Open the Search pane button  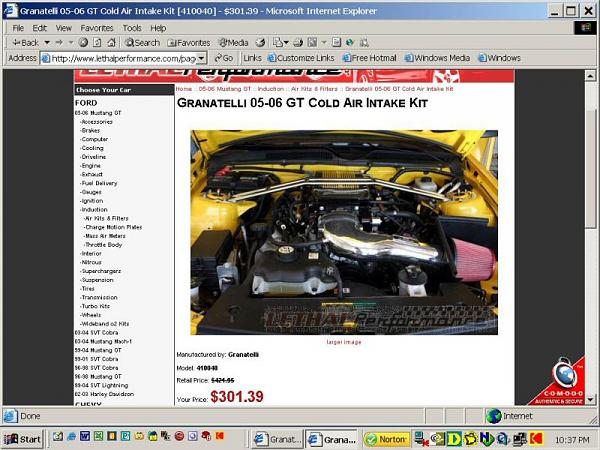click(x=142, y=42)
